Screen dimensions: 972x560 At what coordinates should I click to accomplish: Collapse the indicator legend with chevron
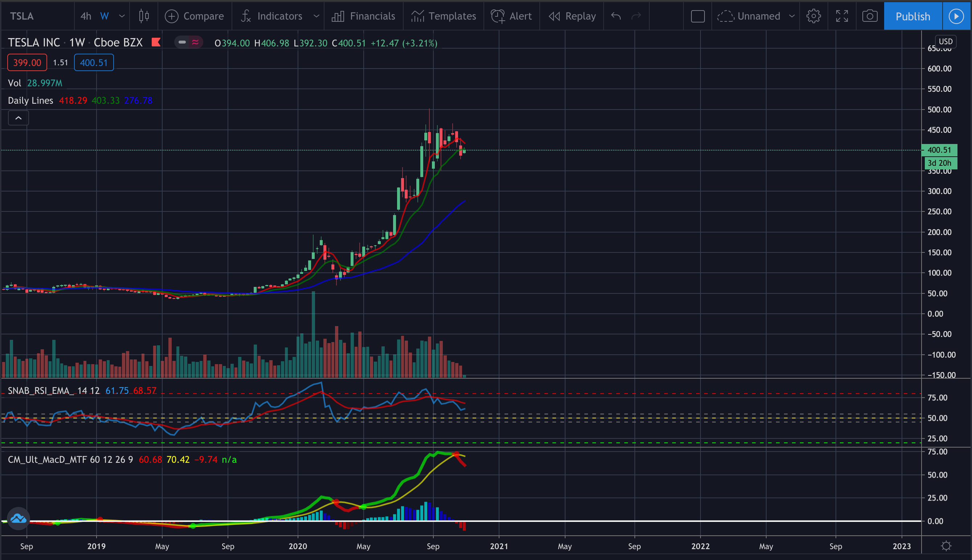[x=19, y=118]
